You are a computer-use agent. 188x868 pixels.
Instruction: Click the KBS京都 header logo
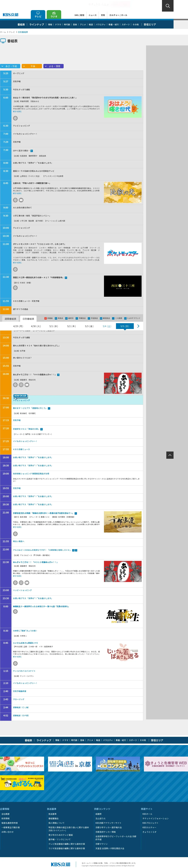tap(10, 15)
